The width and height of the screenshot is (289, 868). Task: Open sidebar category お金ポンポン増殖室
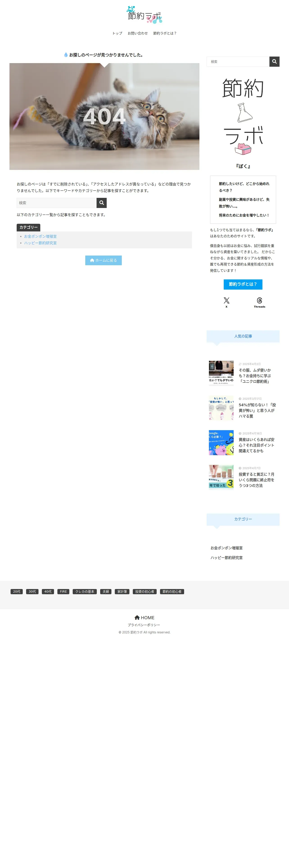tap(226, 548)
